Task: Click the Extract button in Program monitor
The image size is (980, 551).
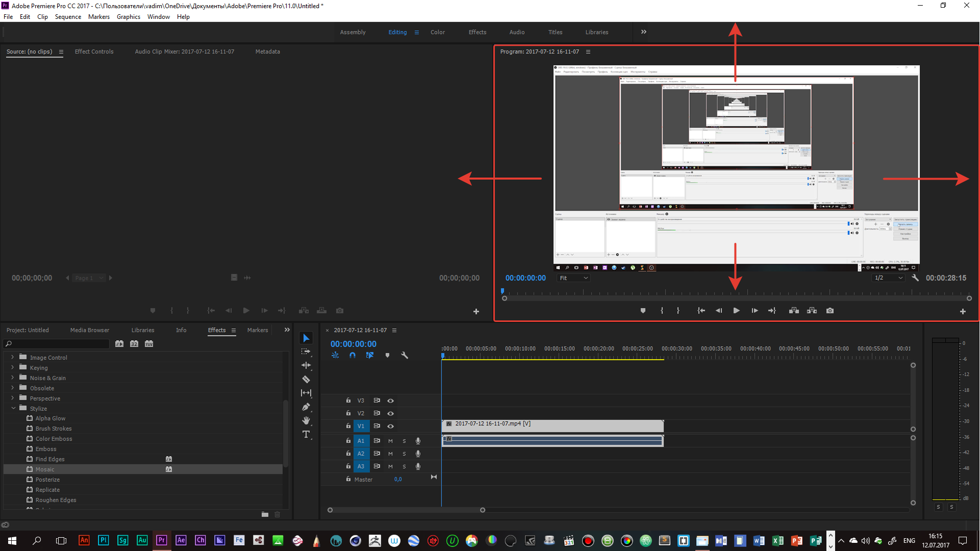Action: click(812, 310)
